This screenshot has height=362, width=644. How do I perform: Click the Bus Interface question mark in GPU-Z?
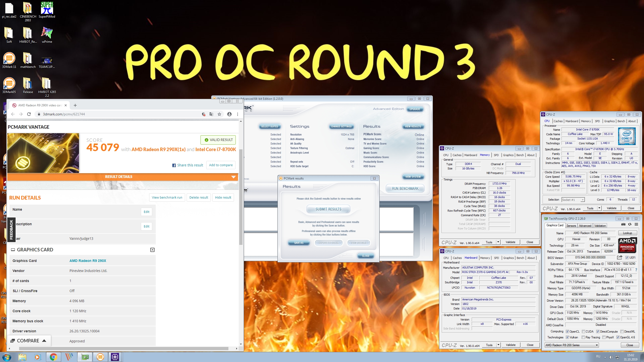tap(636, 270)
